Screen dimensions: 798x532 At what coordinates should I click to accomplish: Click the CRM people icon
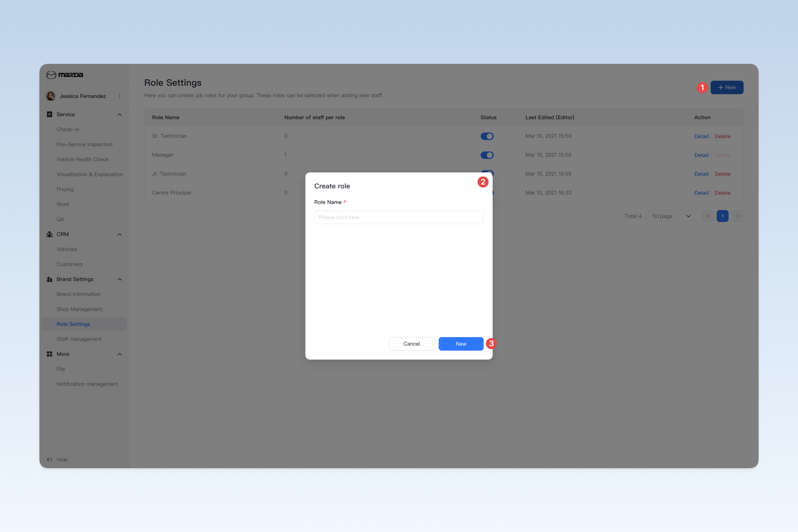(x=49, y=234)
